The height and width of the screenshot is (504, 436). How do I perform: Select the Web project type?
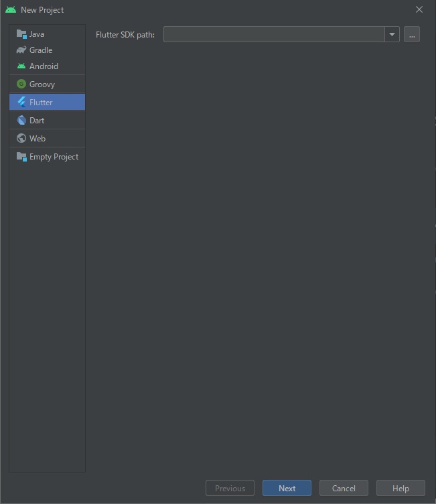(48, 139)
